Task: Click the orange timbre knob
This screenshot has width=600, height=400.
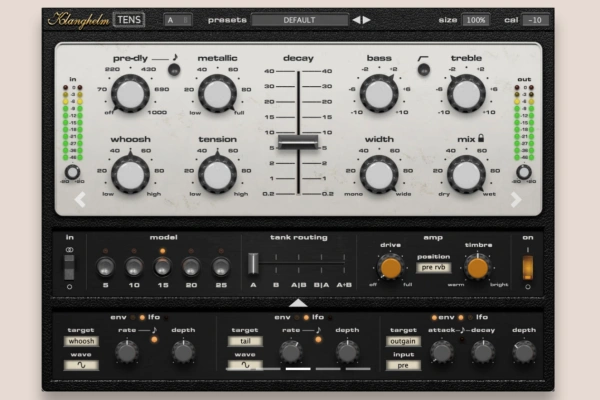Action: point(478,267)
